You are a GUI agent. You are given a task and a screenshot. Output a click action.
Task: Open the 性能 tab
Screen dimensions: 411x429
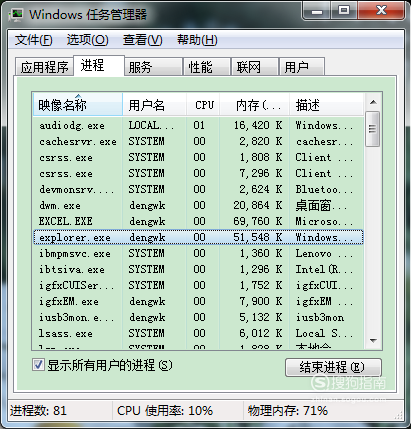207,67
